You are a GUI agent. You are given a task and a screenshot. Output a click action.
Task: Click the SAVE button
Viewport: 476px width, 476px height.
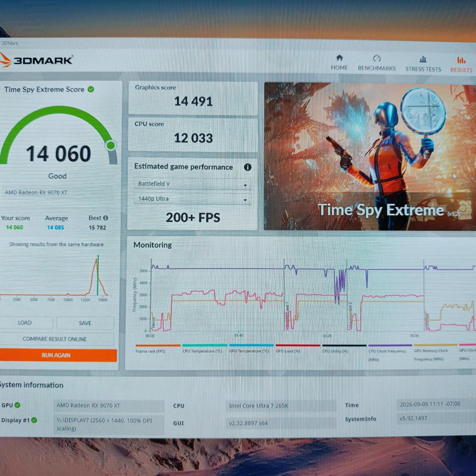(85, 323)
